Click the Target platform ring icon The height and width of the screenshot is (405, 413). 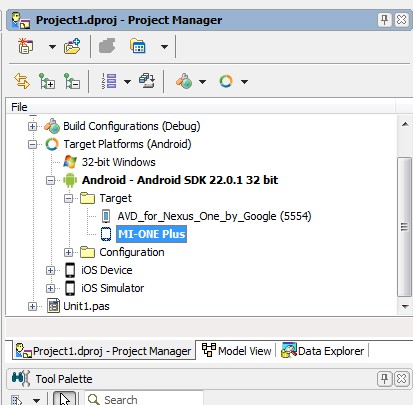(x=226, y=81)
